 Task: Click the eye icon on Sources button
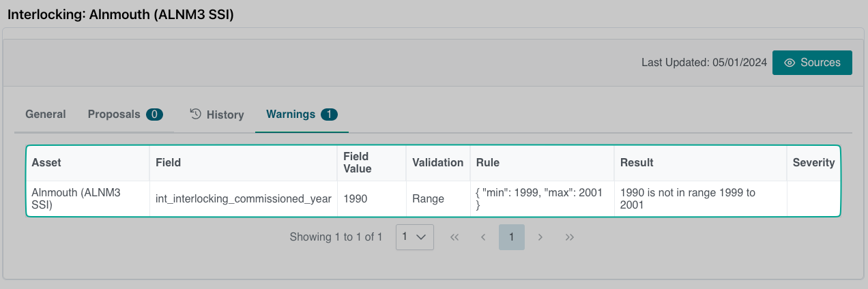[790, 63]
